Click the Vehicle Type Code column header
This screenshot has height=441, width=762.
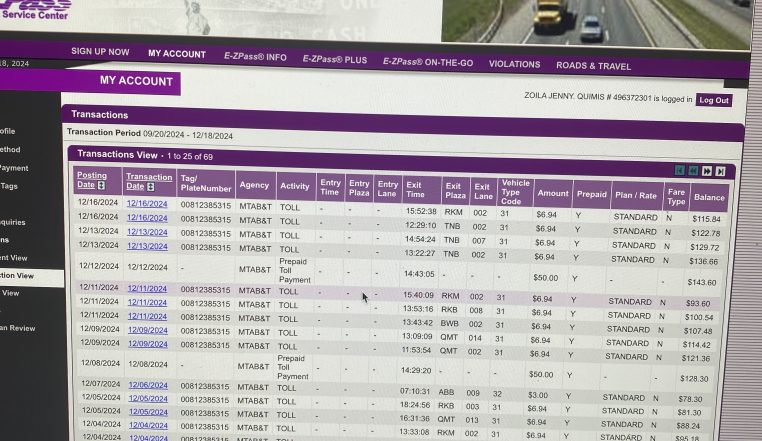pos(516,192)
